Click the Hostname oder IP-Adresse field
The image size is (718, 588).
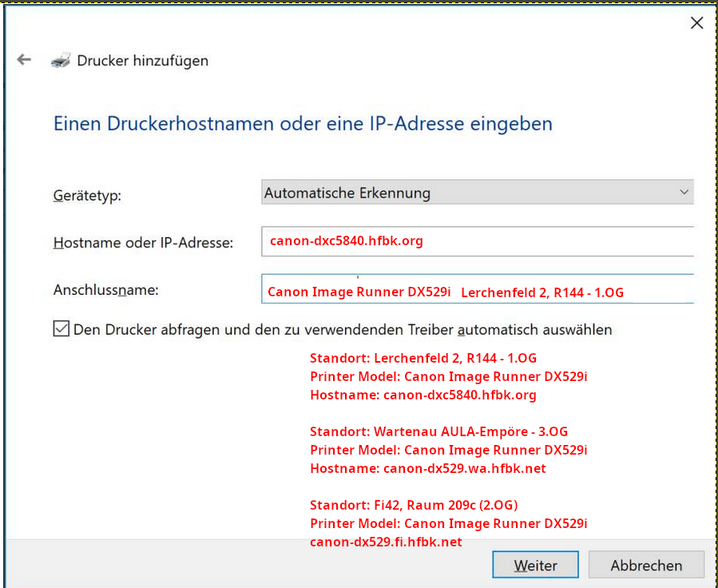pos(477,241)
